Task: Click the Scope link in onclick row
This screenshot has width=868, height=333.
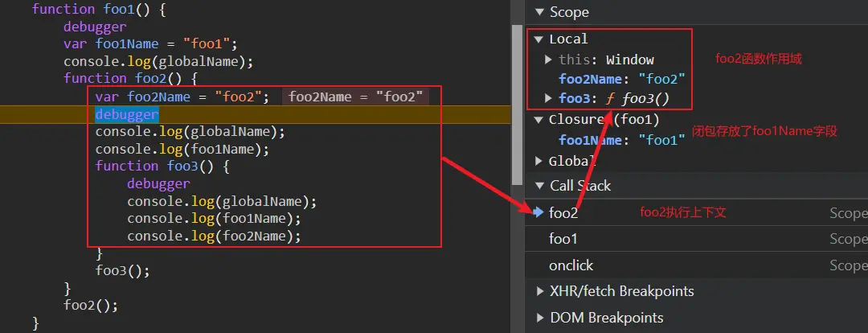Action: (x=849, y=265)
